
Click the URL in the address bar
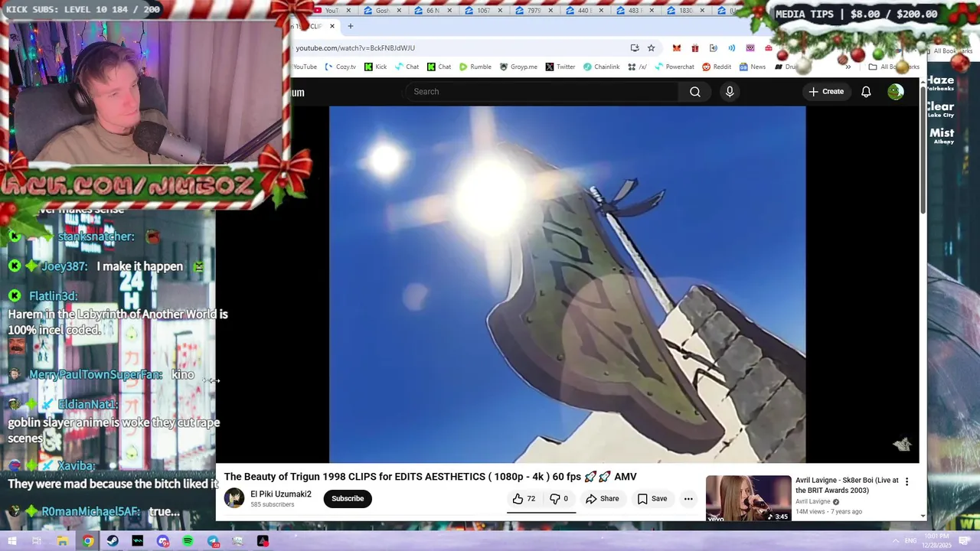coord(355,48)
